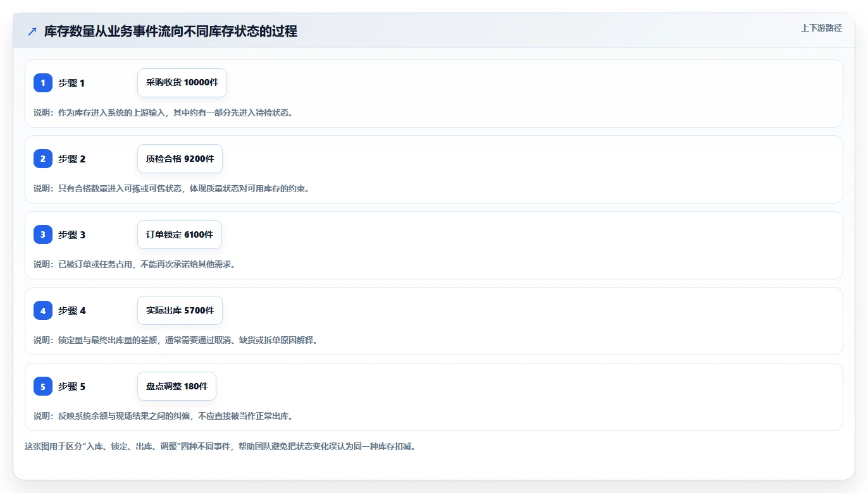Click the 上下游路径 label in header
The image size is (868, 493).
[x=821, y=28]
